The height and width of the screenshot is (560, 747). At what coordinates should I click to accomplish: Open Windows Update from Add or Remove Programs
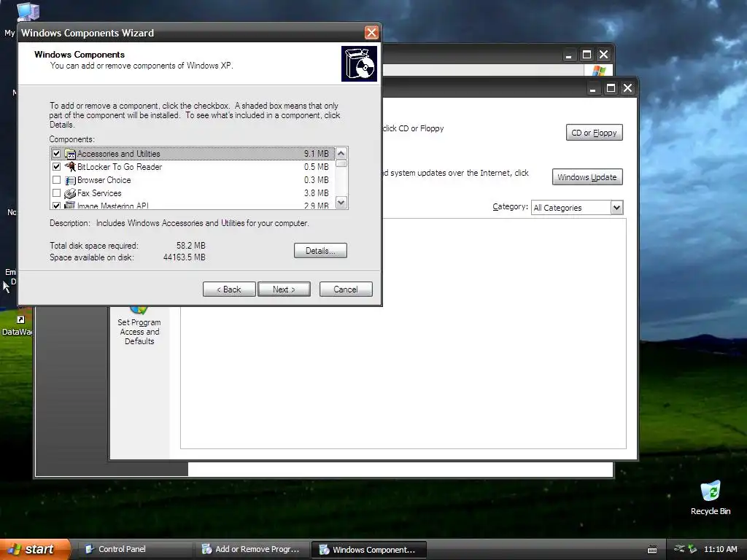pyautogui.click(x=587, y=177)
